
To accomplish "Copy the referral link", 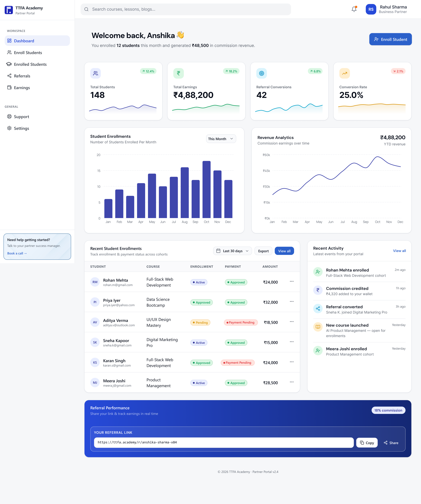I will 367,443.
